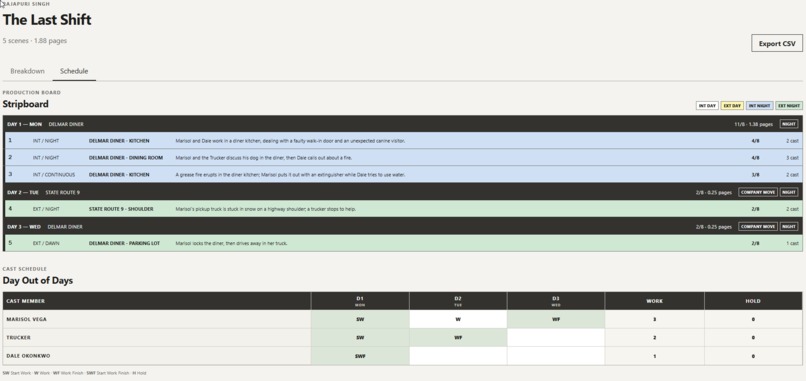806x381 pixels.
Task: Click the NIGHT badge on Day 1 header
Action: [x=789, y=124]
